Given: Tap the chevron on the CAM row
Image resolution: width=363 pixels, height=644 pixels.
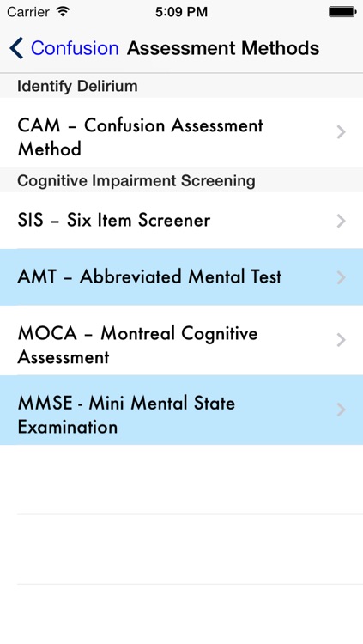Looking at the screenshot, I should 341,132.
